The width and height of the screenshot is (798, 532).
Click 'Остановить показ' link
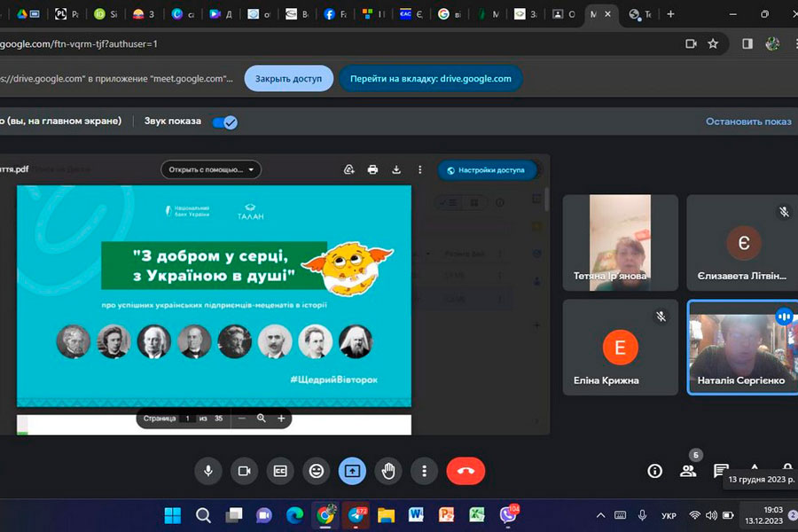[x=748, y=121]
